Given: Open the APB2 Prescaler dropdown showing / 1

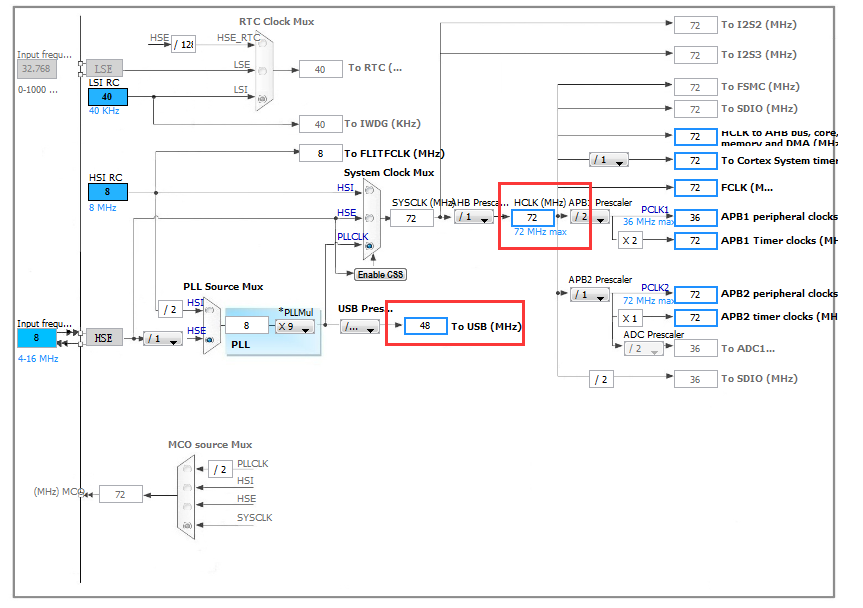Looking at the screenshot, I should [x=589, y=295].
